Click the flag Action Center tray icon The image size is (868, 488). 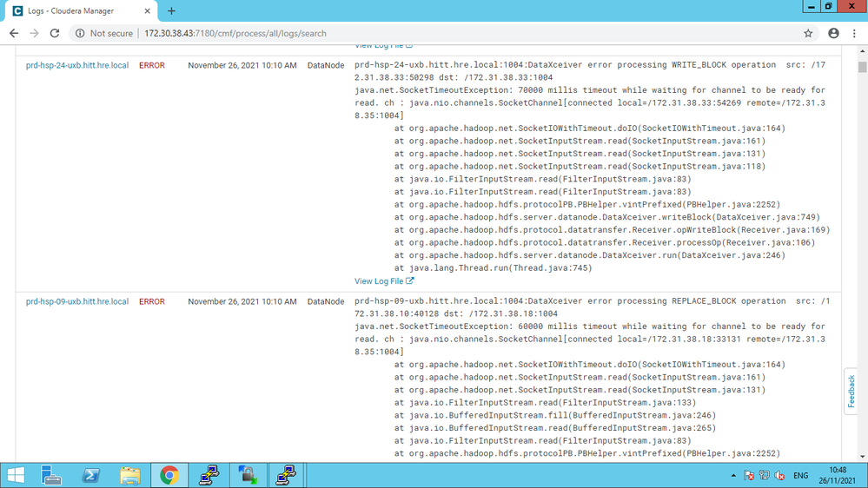tap(749, 475)
